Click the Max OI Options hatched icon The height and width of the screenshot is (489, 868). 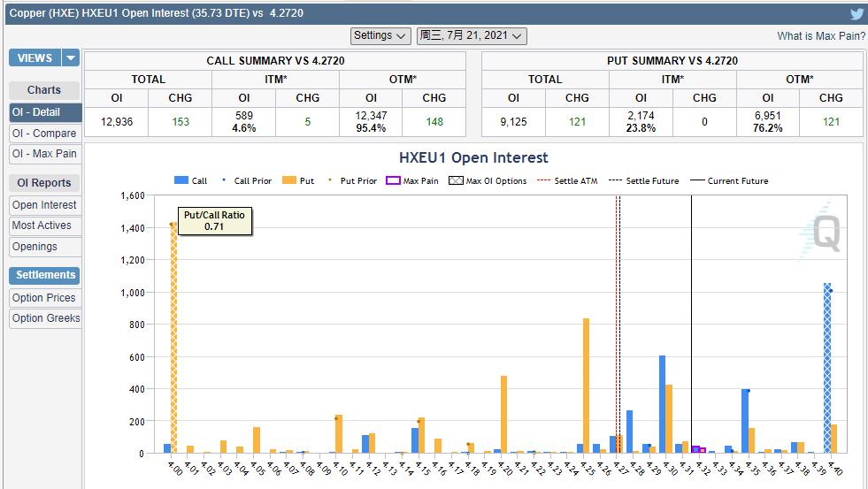pos(456,181)
